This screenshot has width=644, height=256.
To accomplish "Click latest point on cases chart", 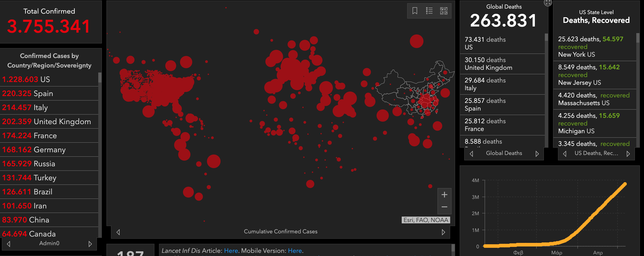I will click(x=625, y=184).
